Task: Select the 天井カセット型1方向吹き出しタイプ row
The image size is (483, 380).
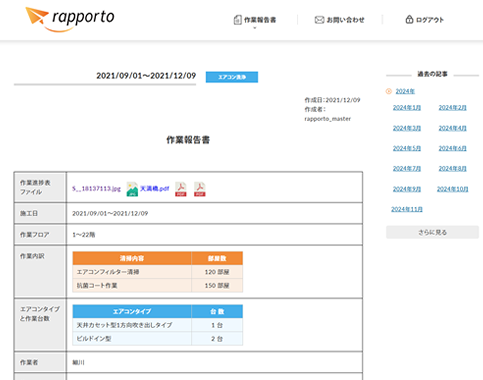Action: coord(158,325)
